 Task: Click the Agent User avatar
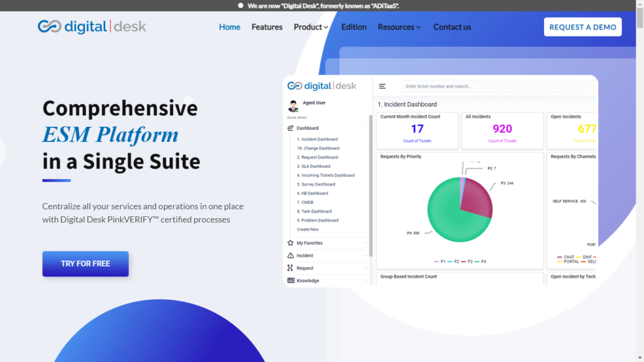coord(293,106)
